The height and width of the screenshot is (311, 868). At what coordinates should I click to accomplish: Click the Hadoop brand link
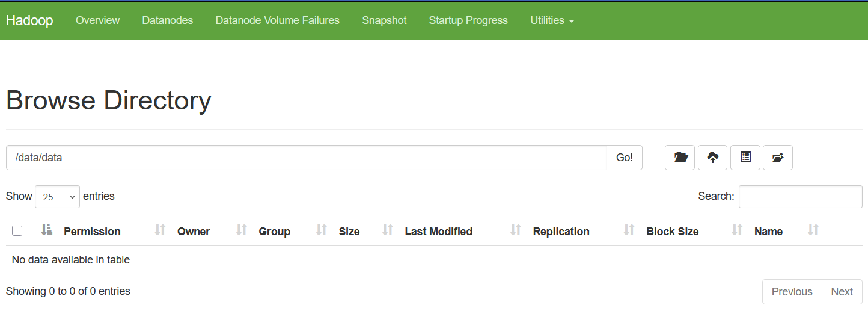[x=29, y=20]
